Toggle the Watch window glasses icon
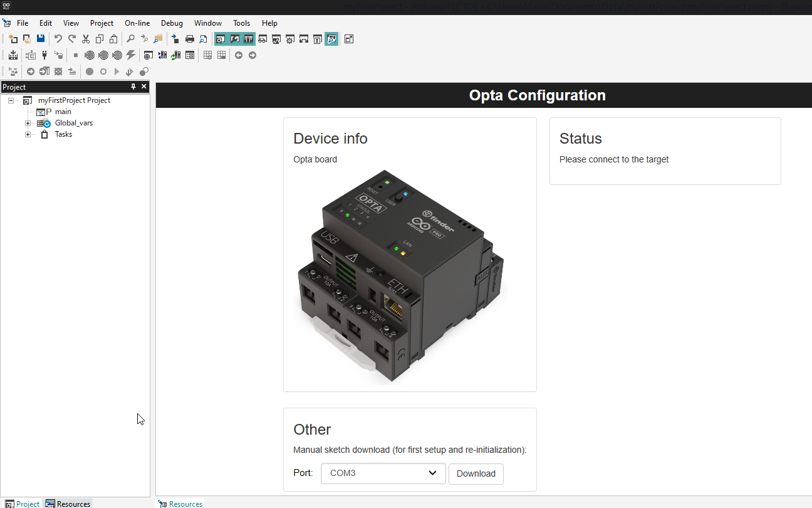 click(263, 39)
